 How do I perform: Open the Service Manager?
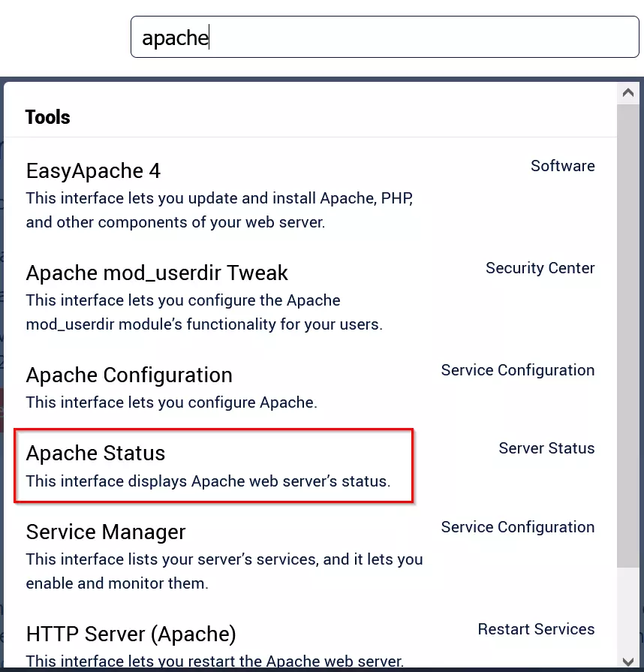click(105, 532)
